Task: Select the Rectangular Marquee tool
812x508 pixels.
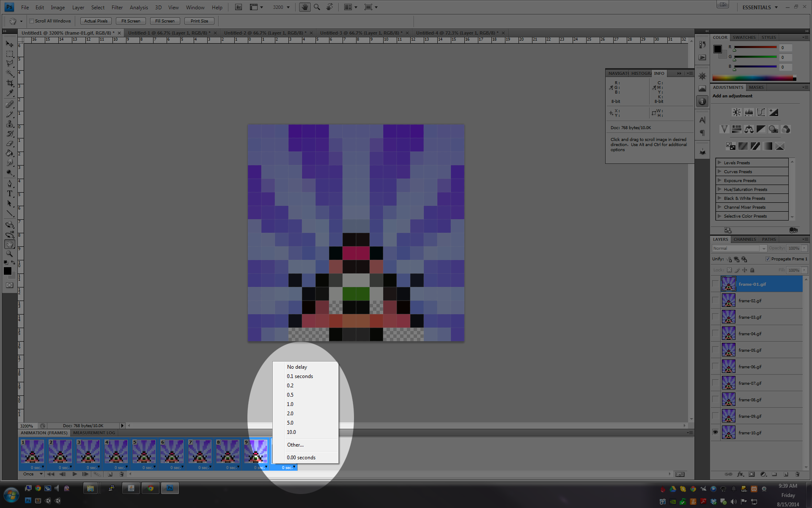Action: pos(9,54)
